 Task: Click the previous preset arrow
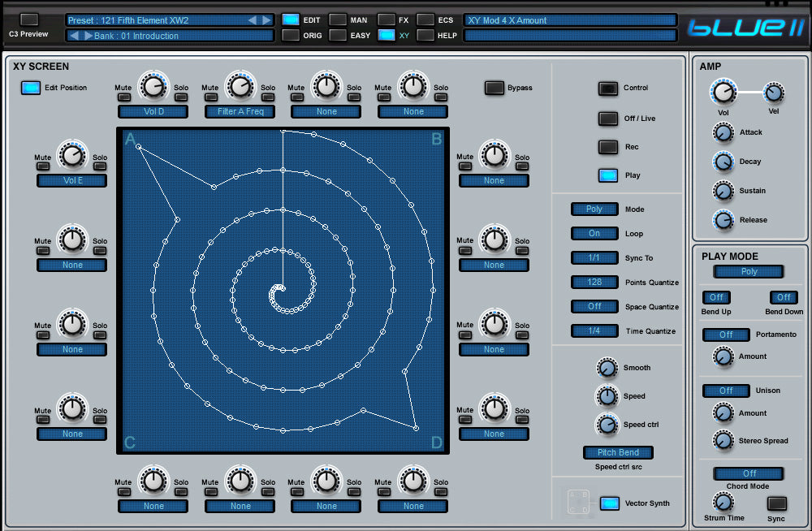tap(252, 20)
